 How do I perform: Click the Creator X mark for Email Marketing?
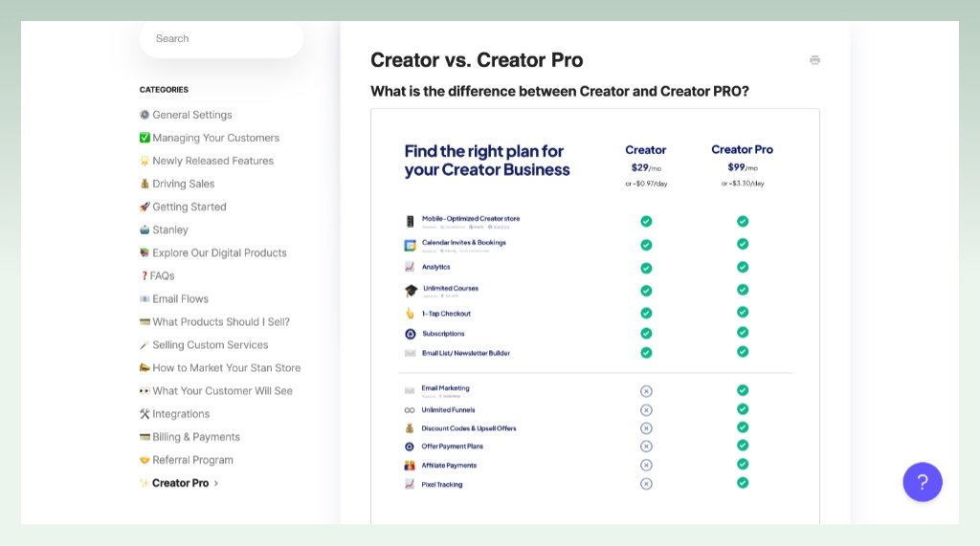tap(646, 391)
